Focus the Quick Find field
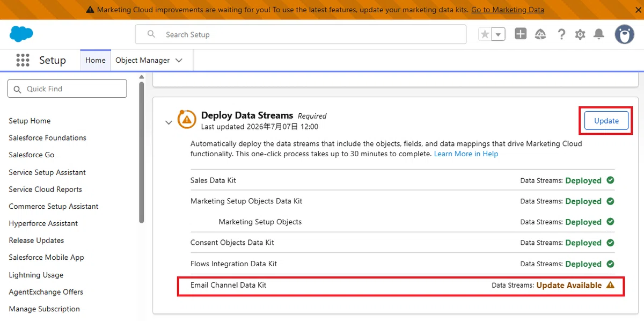The width and height of the screenshot is (644, 321). 67,89
